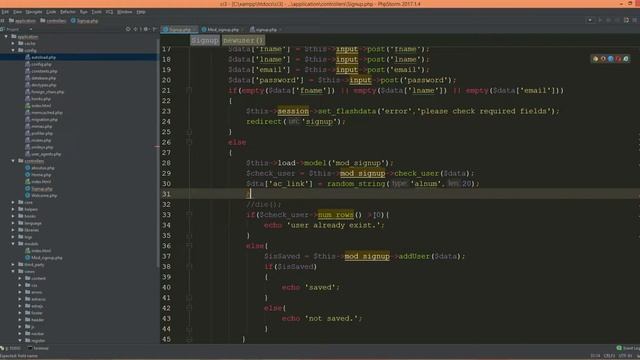Expand the core folder
The height and width of the screenshot is (360, 640).
[13, 202]
